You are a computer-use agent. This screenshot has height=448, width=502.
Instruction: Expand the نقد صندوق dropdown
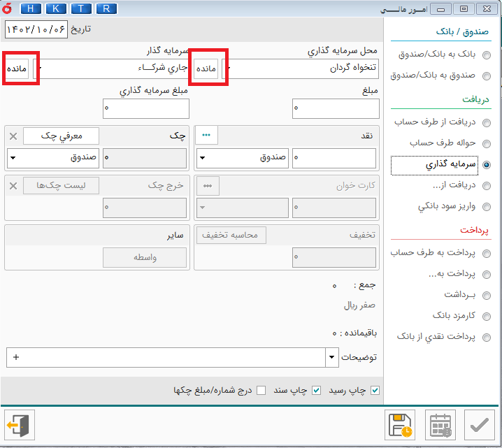[201, 158]
